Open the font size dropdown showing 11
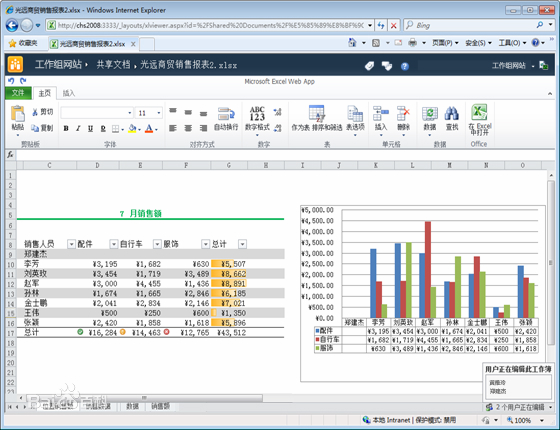 (x=149, y=113)
